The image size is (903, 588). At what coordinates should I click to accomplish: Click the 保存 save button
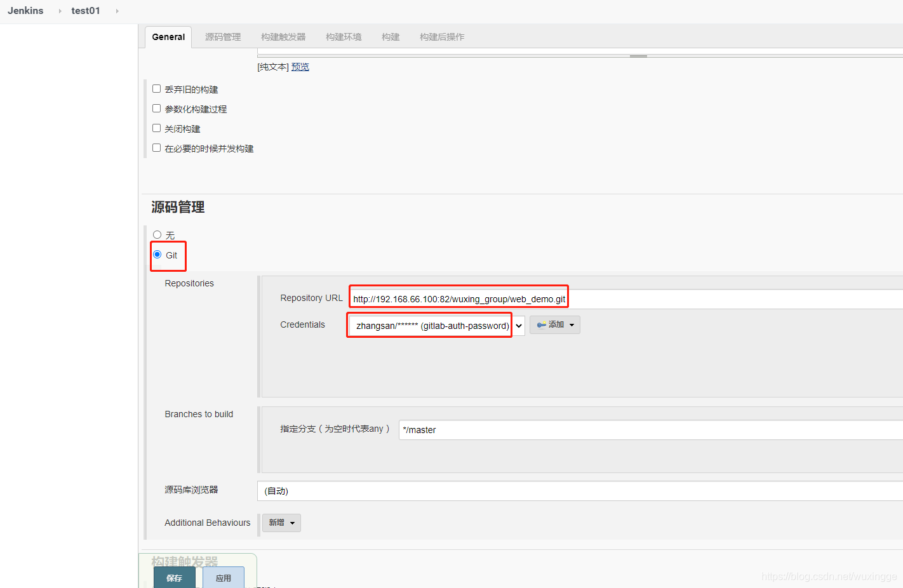(x=175, y=577)
